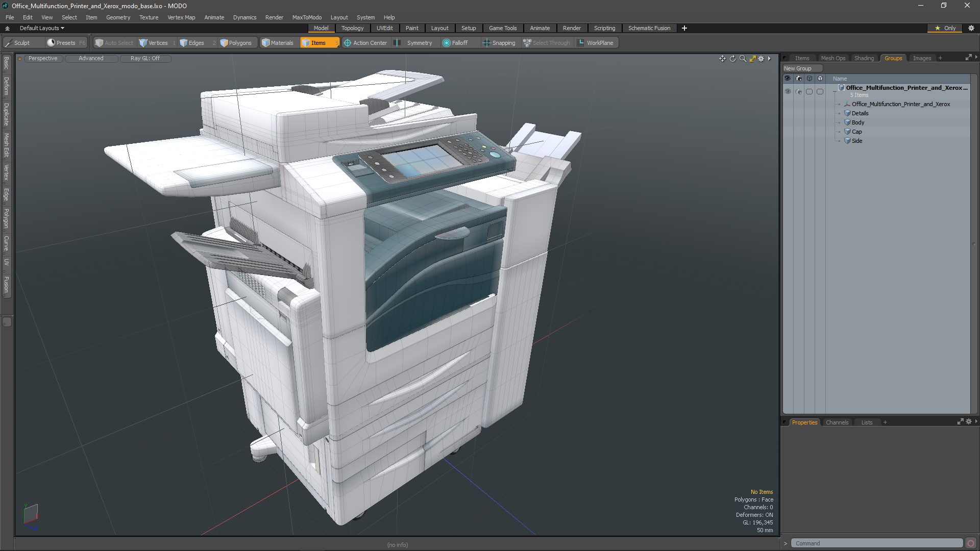The height and width of the screenshot is (551, 980).
Task: Switch to the Mesh Ops tab
Action: pos(832,58)
